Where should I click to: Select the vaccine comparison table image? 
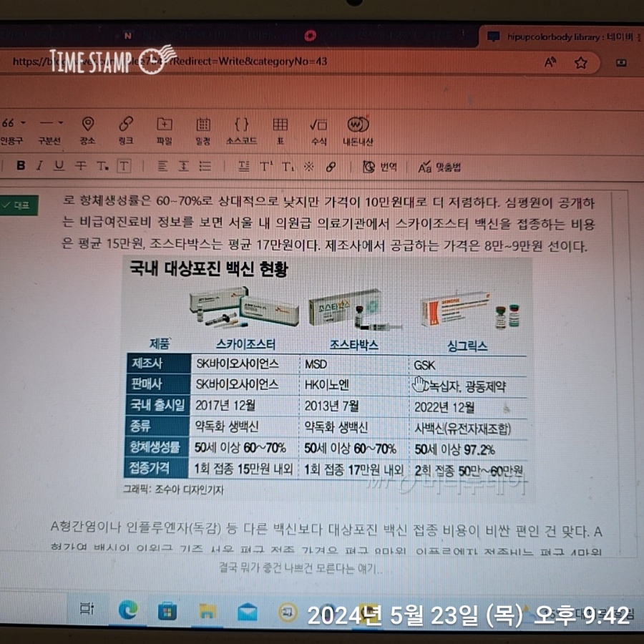327,379
